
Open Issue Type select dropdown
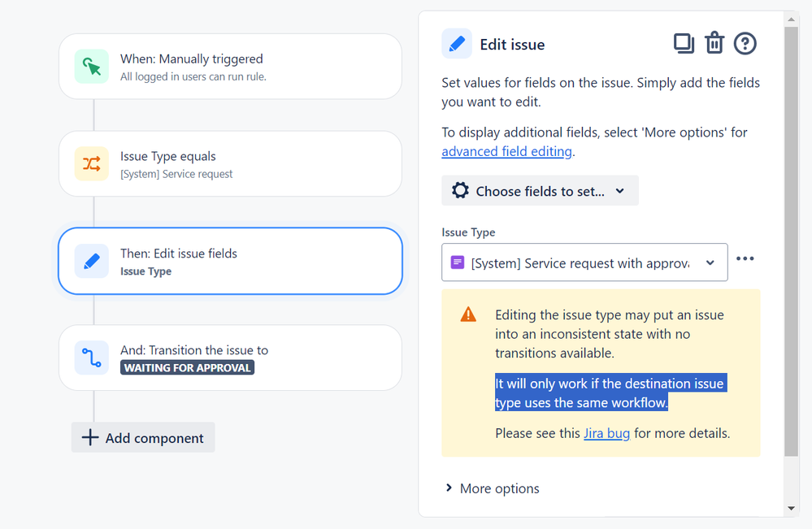coord(584,262)
